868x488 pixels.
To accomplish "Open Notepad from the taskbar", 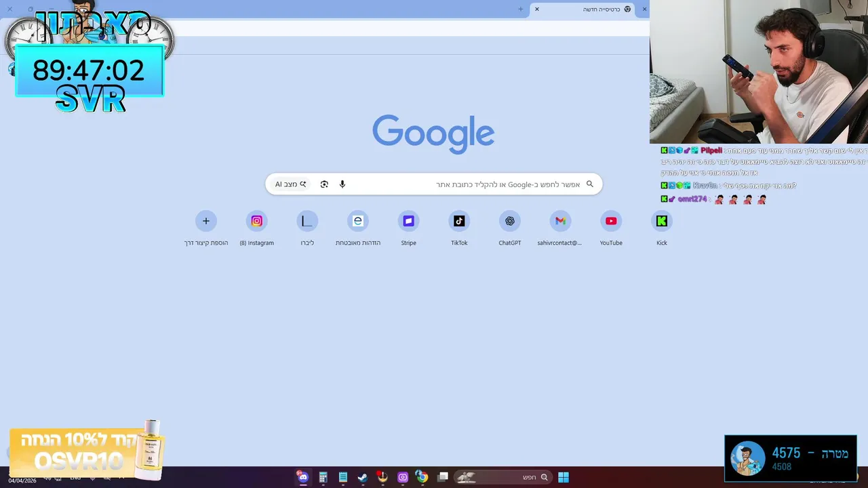I will [343, 477].
